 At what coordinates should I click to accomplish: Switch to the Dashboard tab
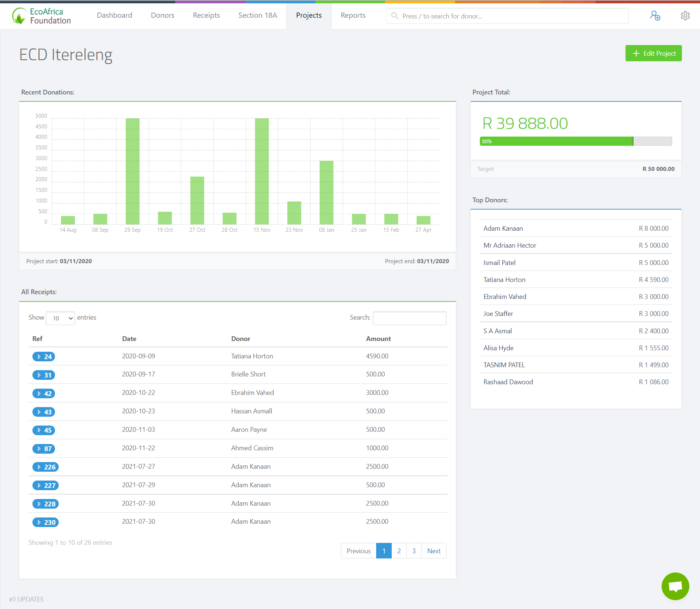(x=114, y=15)
